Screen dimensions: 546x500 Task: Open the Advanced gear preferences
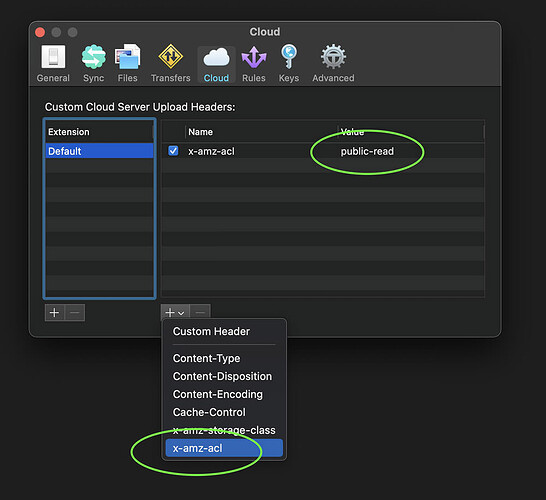333,63
